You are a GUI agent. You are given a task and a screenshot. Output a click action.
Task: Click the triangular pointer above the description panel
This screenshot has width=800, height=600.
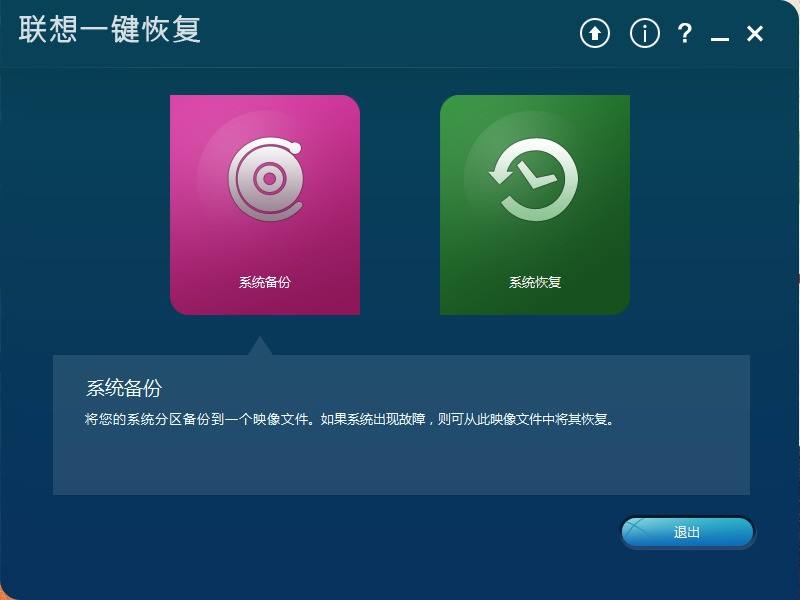(260, 346)
